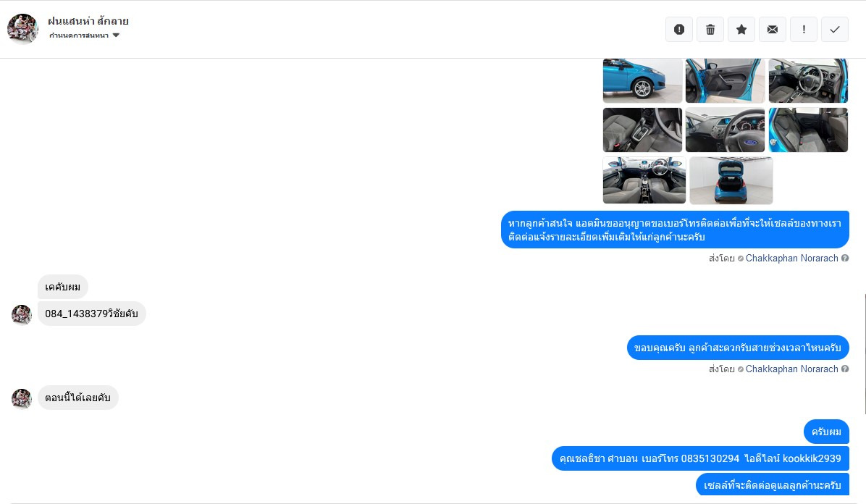
Task: Open the gear shifter interior photo
Action: [x=642, y=130]
